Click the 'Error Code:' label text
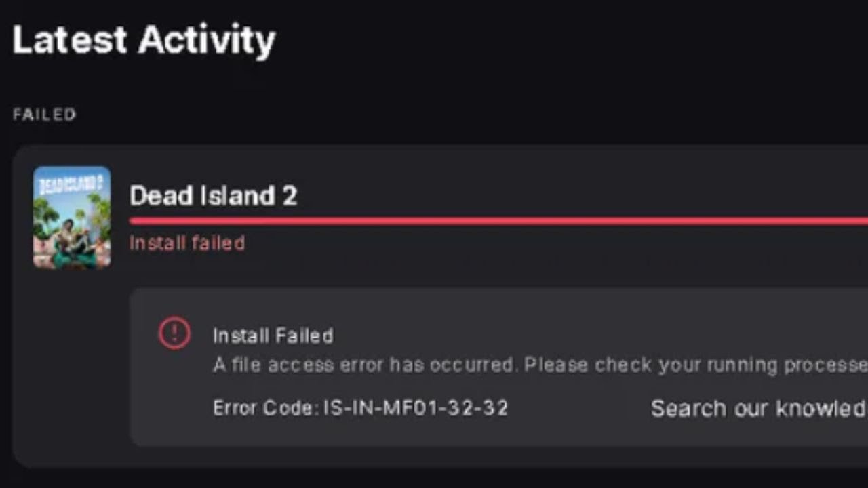Screen dimensions: 868x488 coord(265,408)
